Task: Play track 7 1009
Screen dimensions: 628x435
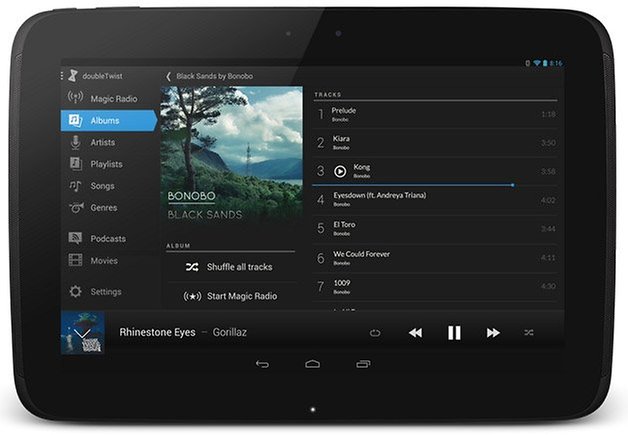Action: tap(435, 286)
